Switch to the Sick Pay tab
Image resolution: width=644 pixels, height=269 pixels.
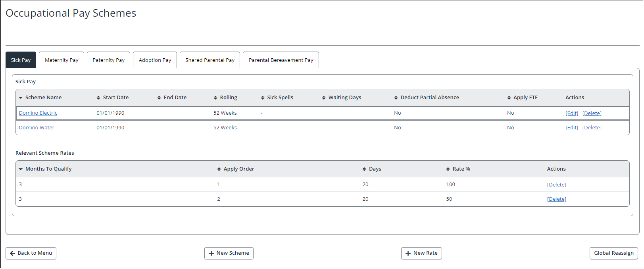pyautogui.click(x=21, y=60)
